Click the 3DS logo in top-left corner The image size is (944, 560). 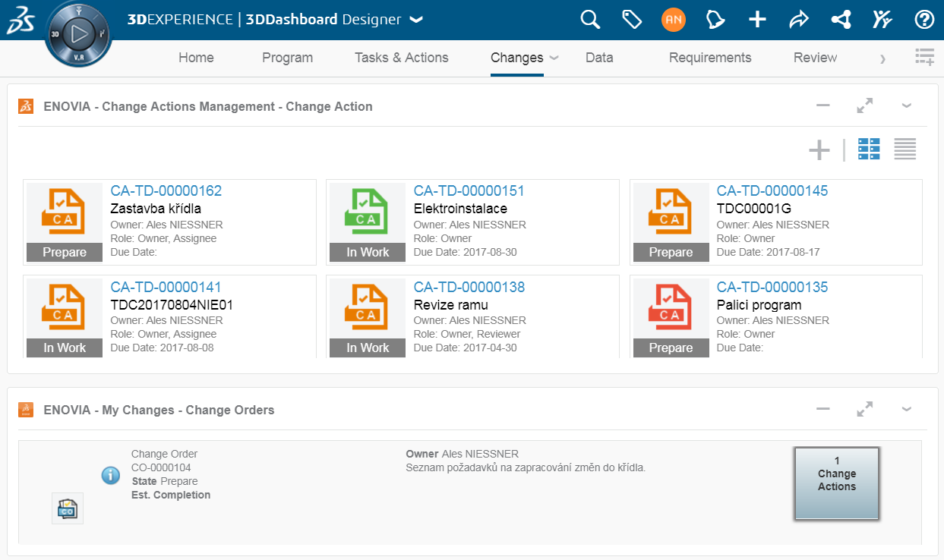click(21, 20)
